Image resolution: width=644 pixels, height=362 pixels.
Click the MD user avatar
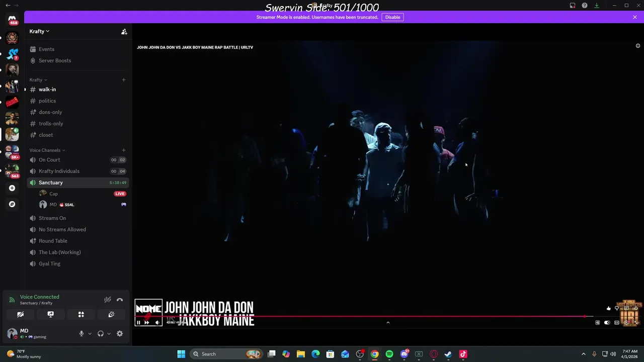click(12, 333)
